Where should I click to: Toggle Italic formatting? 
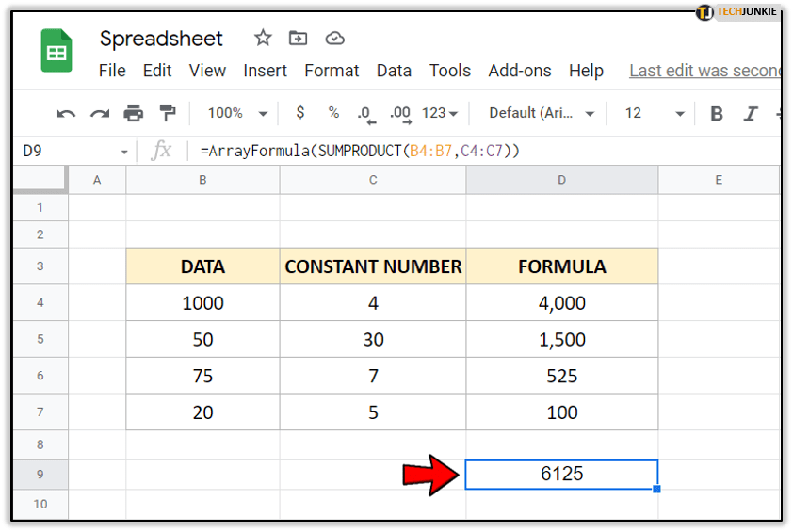click(x=751, y=114)
